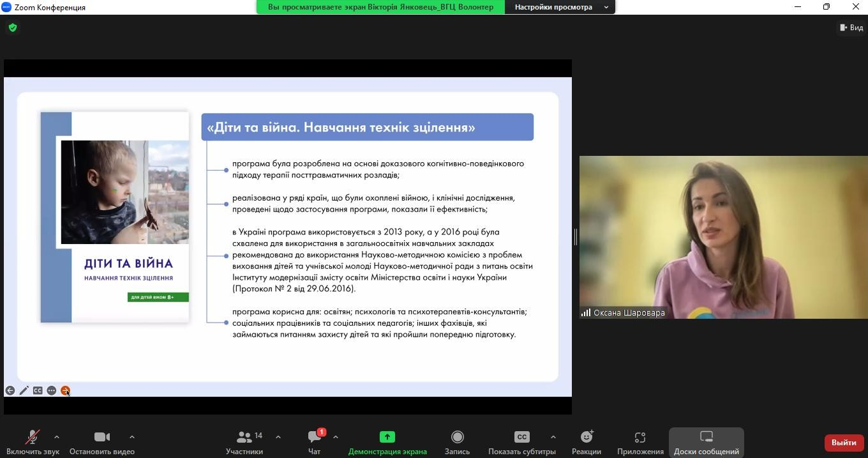This screenshot has height=458, width=868.
Task: Click the back arrow on slide toolbar
Action: coord(10,390)
